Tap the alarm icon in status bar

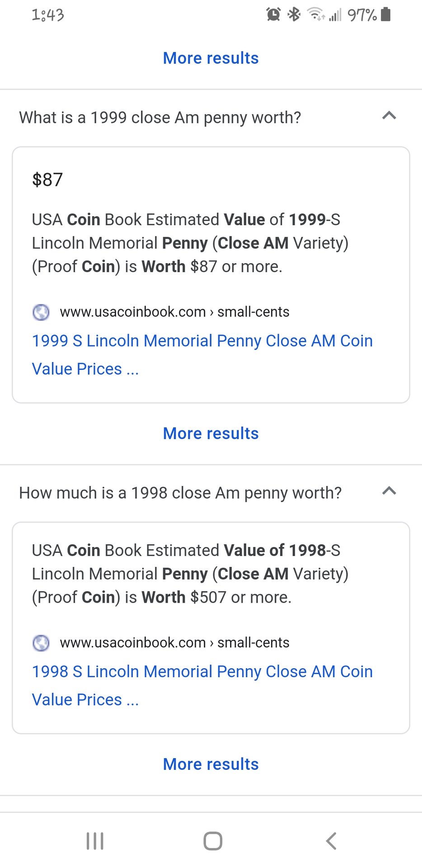[x=273, y=14]
